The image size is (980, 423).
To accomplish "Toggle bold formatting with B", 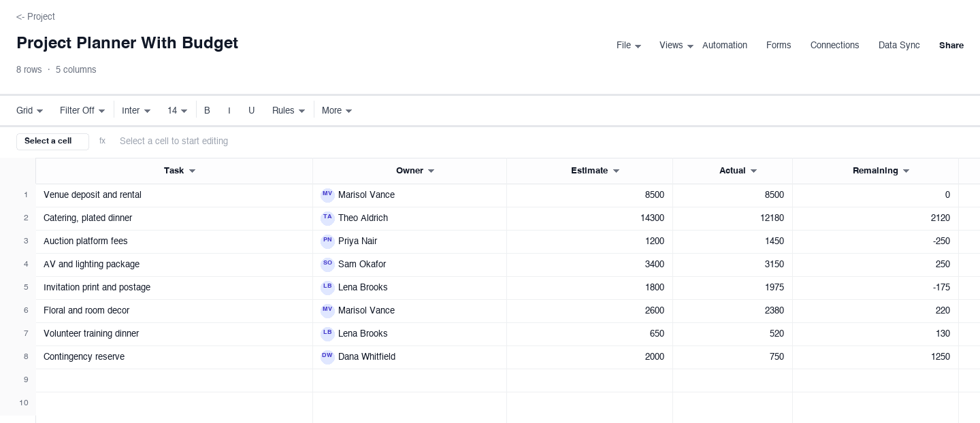I will (x=207, y=110).
